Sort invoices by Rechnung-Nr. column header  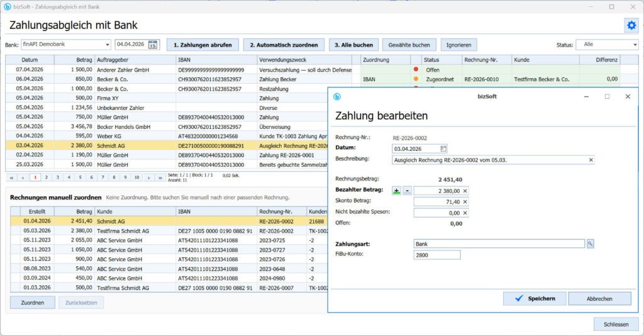pyautogui.click(x=282, y=211)
